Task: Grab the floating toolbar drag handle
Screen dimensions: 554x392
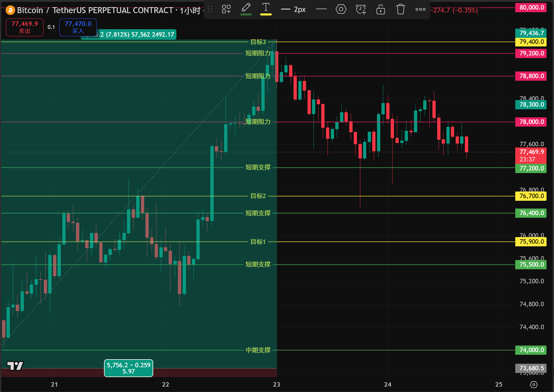Action: click(210, 10)
